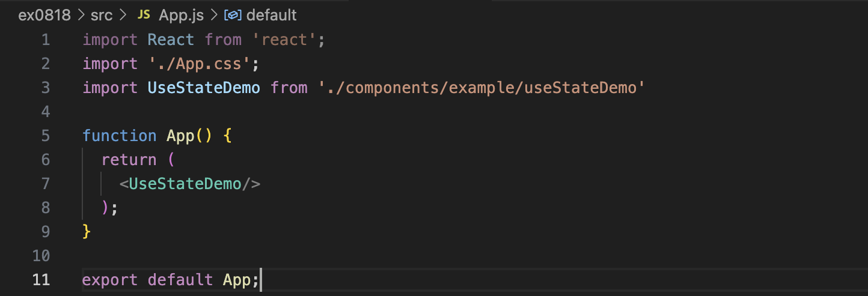Viewport: 868px width, 296px height.
Task: Select line number 5 in the gutter
Action: click(x=46, y=136)
